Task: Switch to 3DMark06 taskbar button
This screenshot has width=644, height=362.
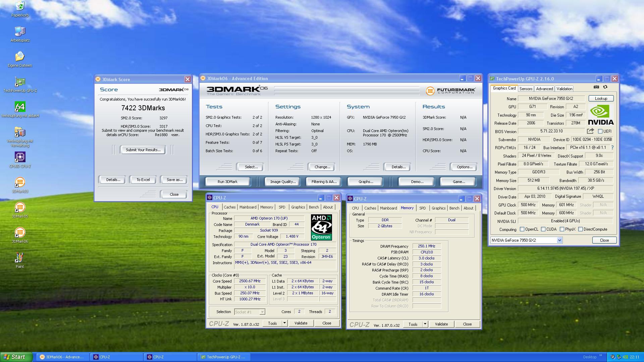Action: coord(63,357)
